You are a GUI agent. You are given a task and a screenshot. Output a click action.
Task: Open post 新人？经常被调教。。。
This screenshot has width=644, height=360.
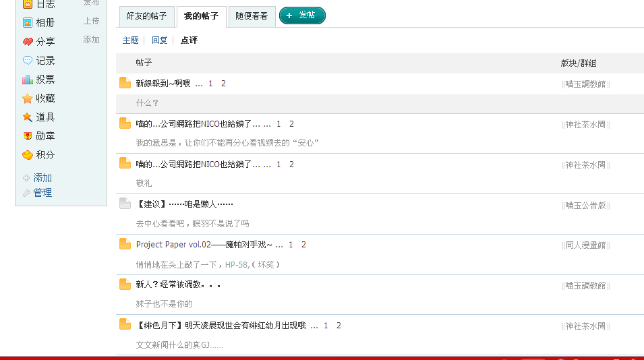click(x=178, y=284)
